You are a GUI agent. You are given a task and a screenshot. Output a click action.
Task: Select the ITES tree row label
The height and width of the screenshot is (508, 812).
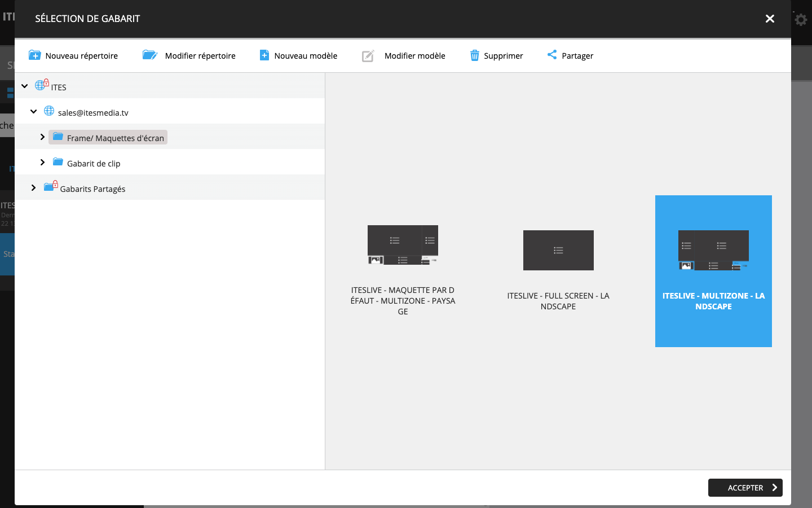click(x=59, y=87)
